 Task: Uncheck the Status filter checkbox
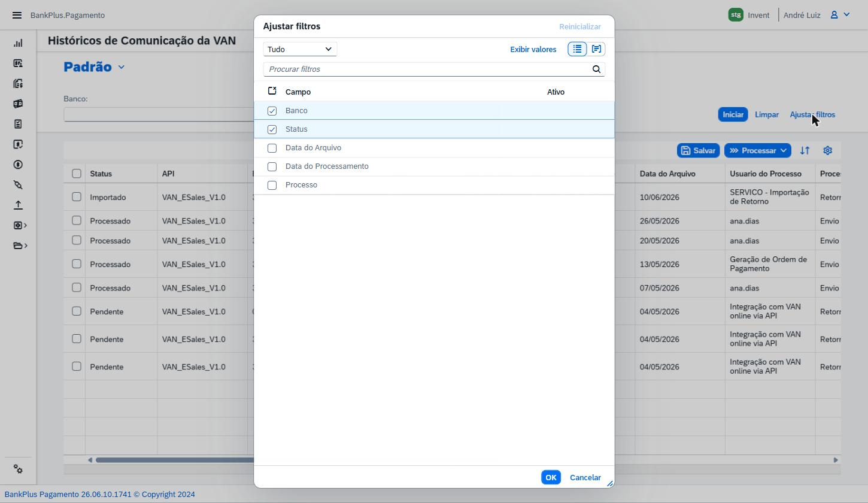(x=272, y=129)
